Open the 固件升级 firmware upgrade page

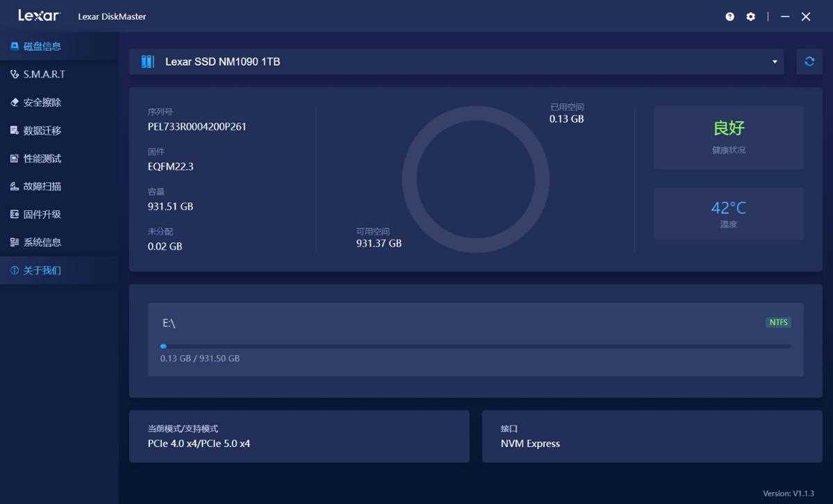click(x=43, y=214)
